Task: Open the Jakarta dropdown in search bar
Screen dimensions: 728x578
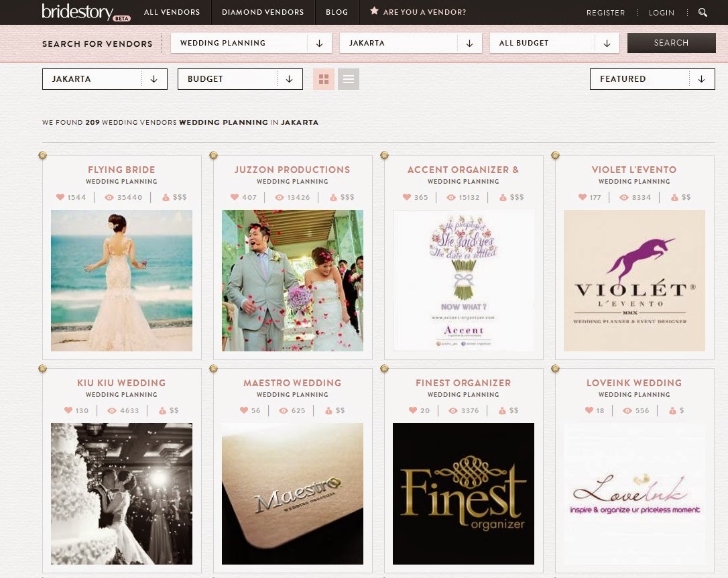Action: coord(411,43)
